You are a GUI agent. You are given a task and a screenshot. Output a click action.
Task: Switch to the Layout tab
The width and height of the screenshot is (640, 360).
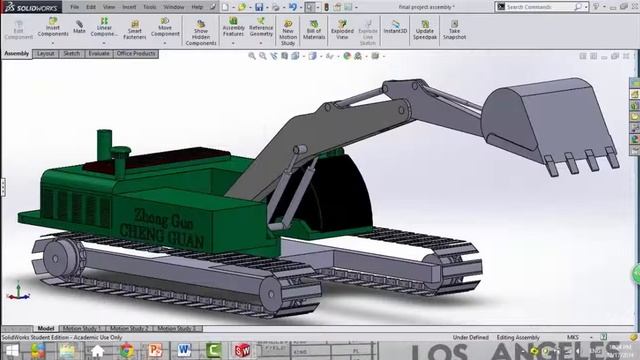click(x=46, y=53)
